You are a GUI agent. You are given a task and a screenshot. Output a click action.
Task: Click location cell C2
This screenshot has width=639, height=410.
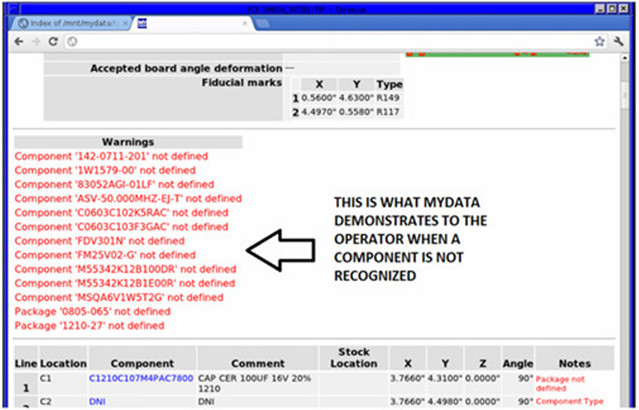(46, 401)
